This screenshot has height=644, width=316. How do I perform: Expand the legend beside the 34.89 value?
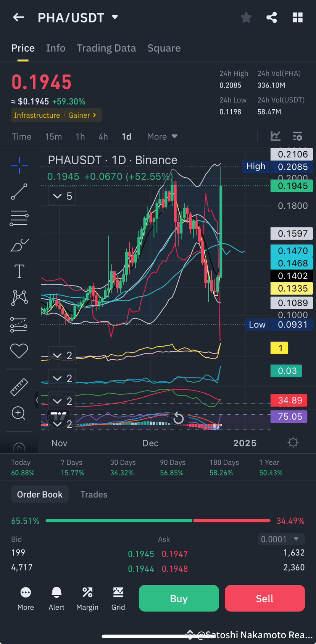[62, 401]
